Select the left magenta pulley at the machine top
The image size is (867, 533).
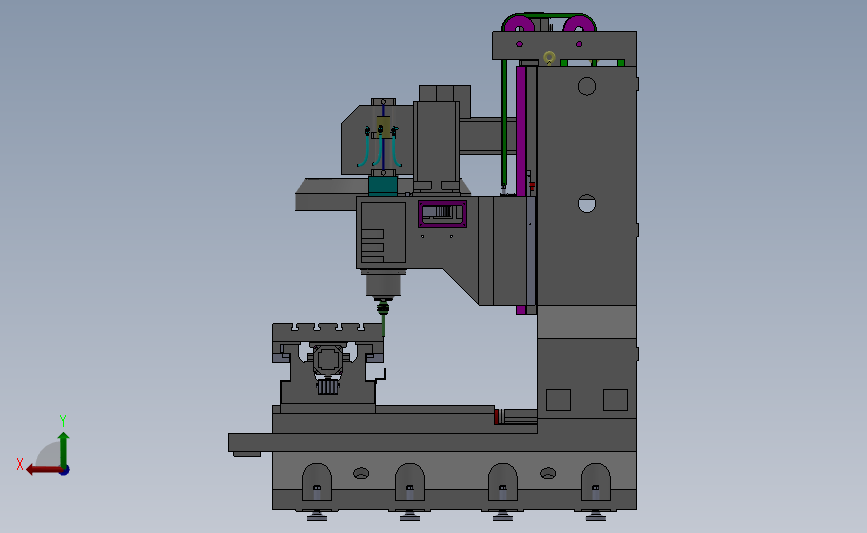[x=520, y=24]
